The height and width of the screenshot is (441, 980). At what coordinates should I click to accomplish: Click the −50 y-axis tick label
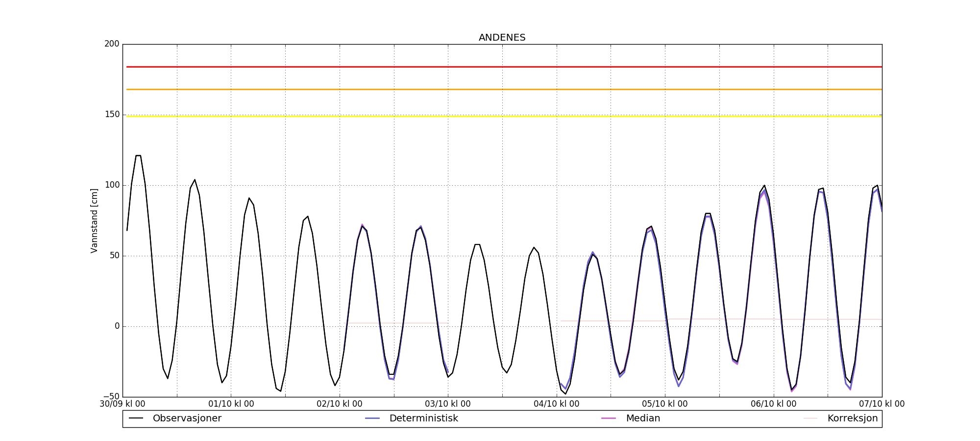pyautogui.click(x=110, y=396)
